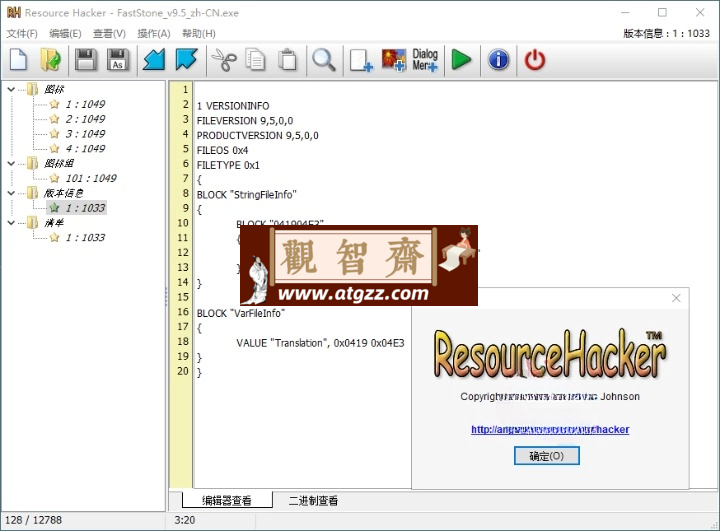Collapse the 版本信息 tree folder
This screenshot has width=720, height=531.
(11, 193)
